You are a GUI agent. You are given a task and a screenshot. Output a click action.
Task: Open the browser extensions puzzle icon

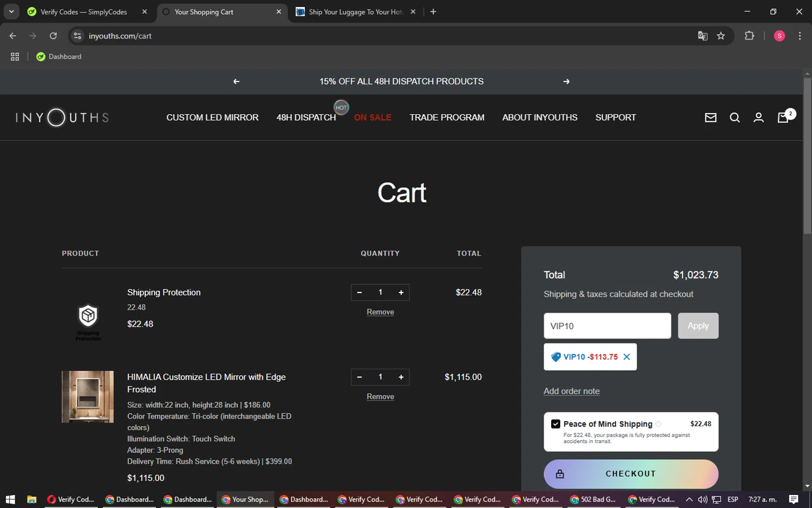tap(749, 36)
